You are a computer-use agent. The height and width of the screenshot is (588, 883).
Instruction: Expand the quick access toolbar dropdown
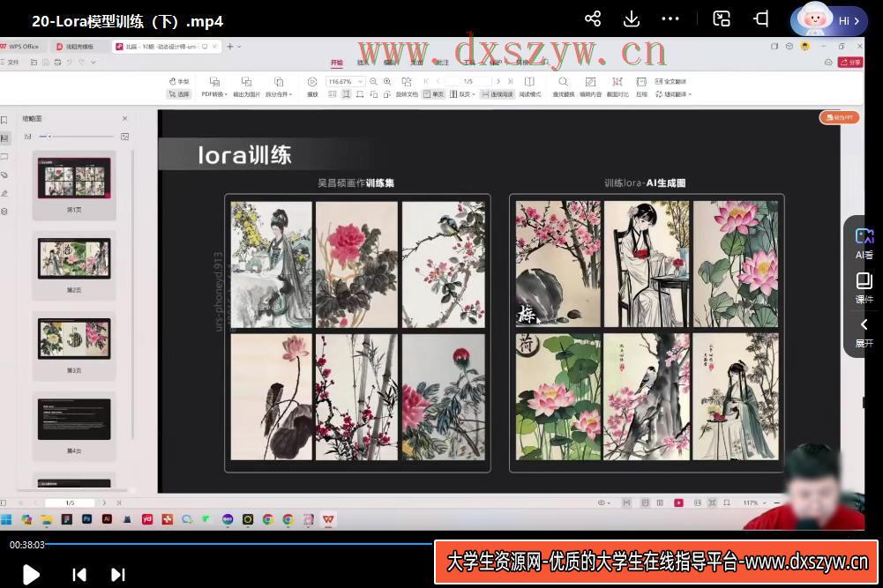[94, 63]
